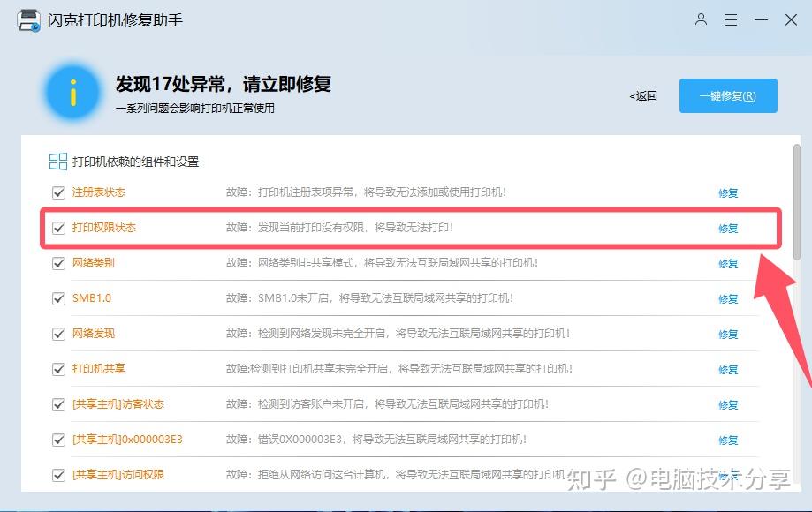Select the [共享主机]访问权限 item label
Screen dimensions: 812x512
point(118,474)
